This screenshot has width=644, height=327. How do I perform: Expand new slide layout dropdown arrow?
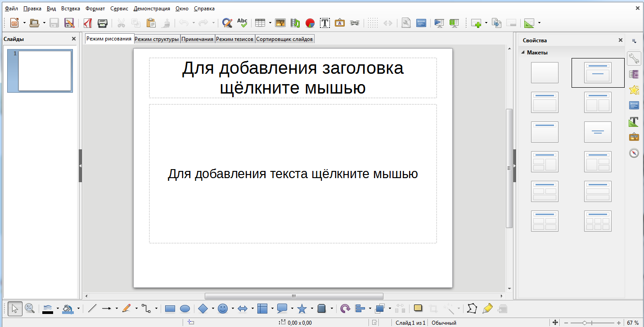pyautogui.click(x=486, y=23)
